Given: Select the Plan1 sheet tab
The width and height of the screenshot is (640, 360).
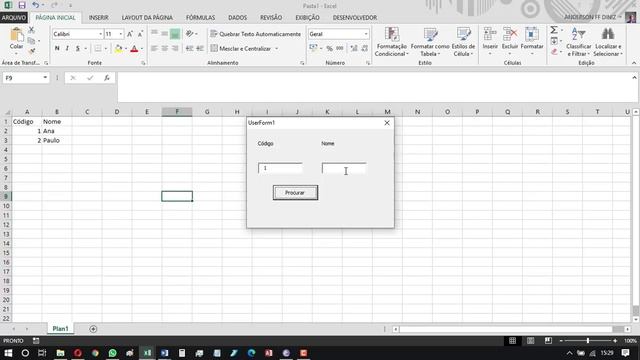Looking at the screenshot, I should tap(60, 329).
